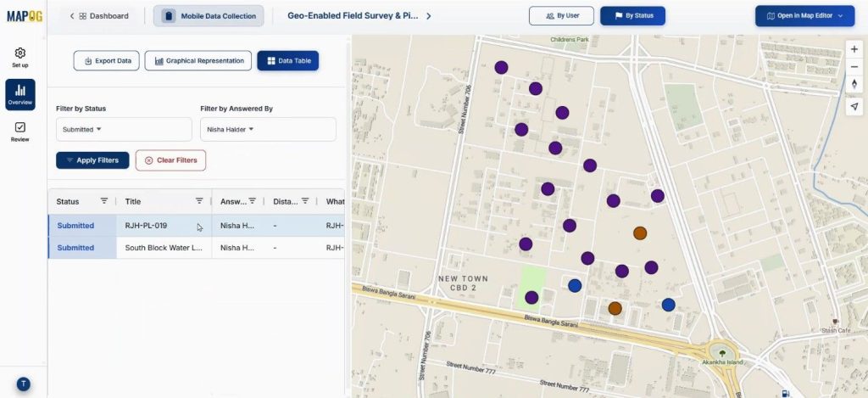The width and height of the screenshot is (868, 398).
Task: Click the map zoom out button
Action: tap(854, 67)
